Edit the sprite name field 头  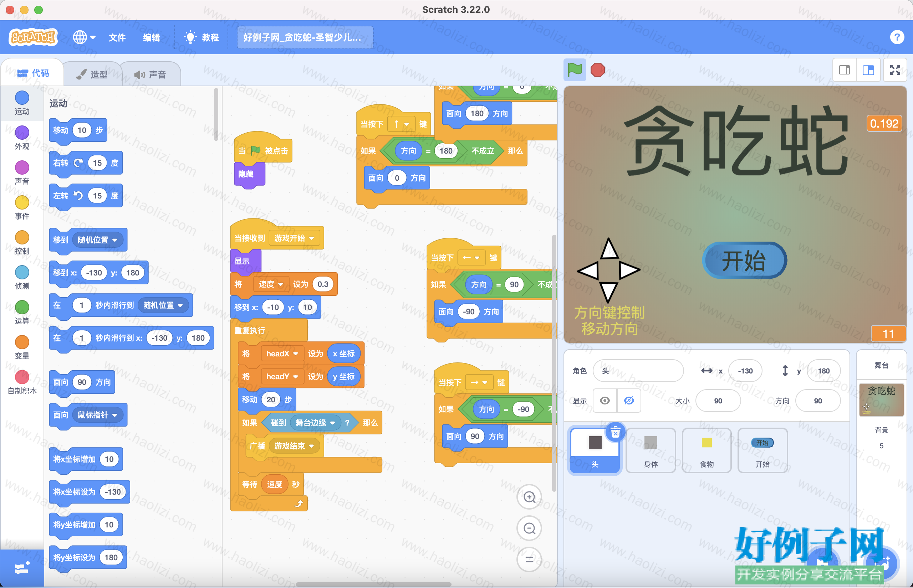coord(638,370)
